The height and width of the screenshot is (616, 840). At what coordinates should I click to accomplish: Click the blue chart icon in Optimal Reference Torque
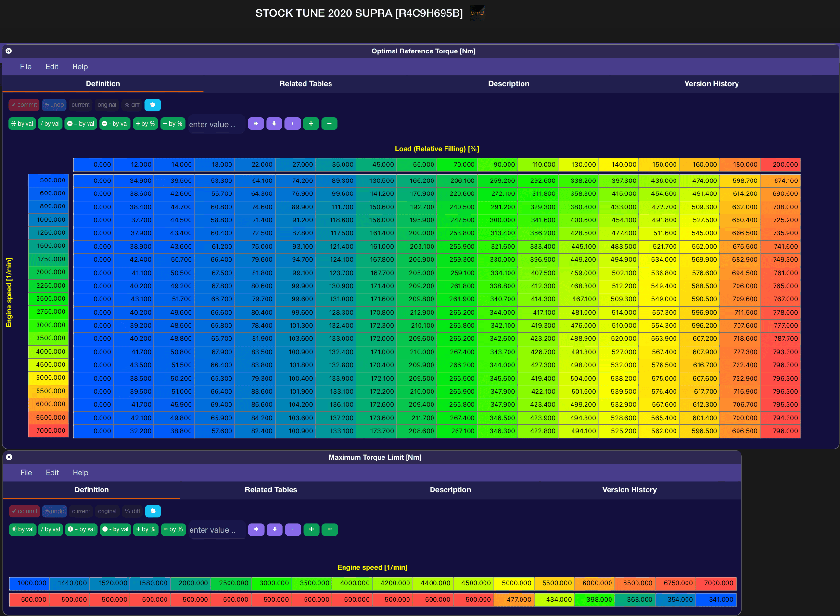[153, 105]
